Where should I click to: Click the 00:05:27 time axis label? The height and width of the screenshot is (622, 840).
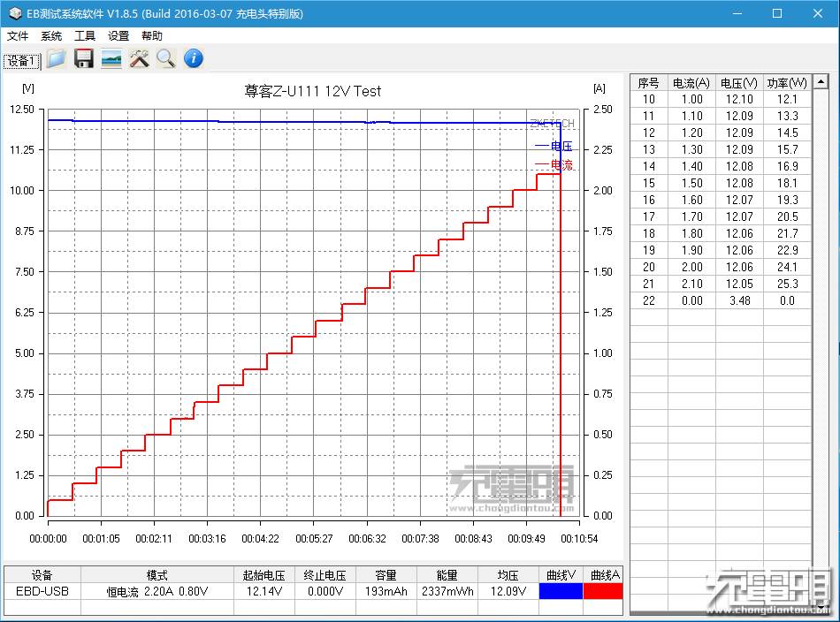tap(314, 538)
